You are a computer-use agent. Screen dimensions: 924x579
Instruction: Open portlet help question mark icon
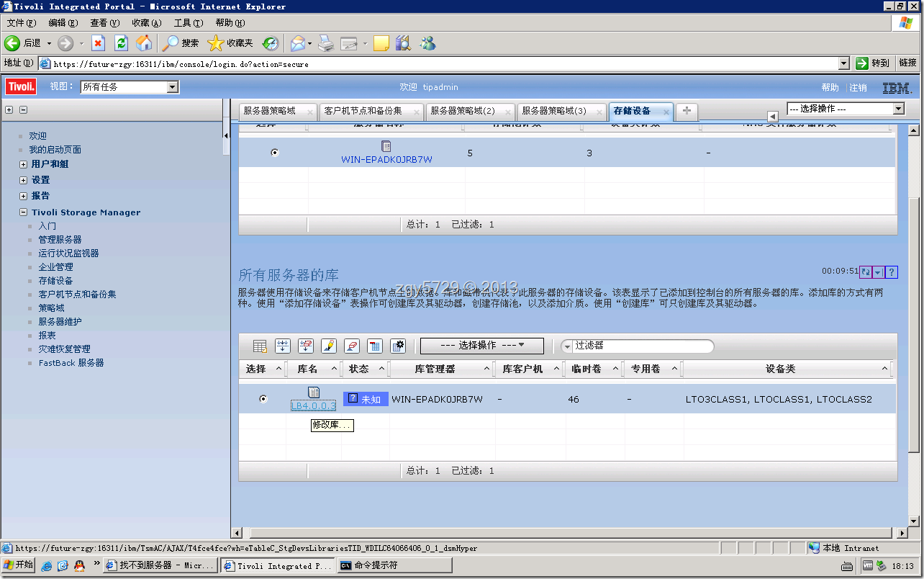[x=892, y=272]
